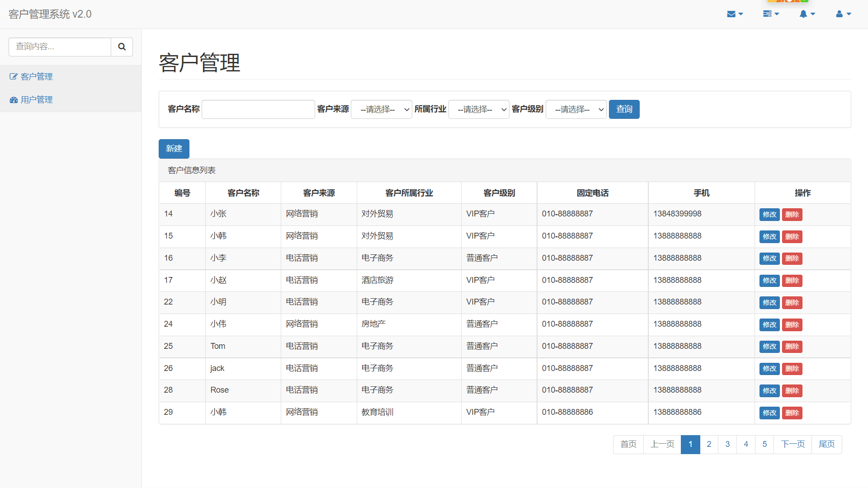Click 尾页 pagination link
This screenshot has height=488, width=868.
click(x=826, y=444)
